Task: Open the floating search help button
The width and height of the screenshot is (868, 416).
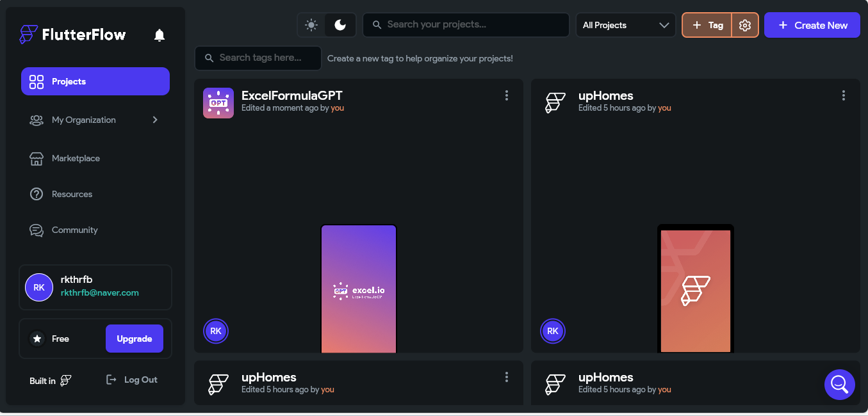Action: tap(840, 385)
